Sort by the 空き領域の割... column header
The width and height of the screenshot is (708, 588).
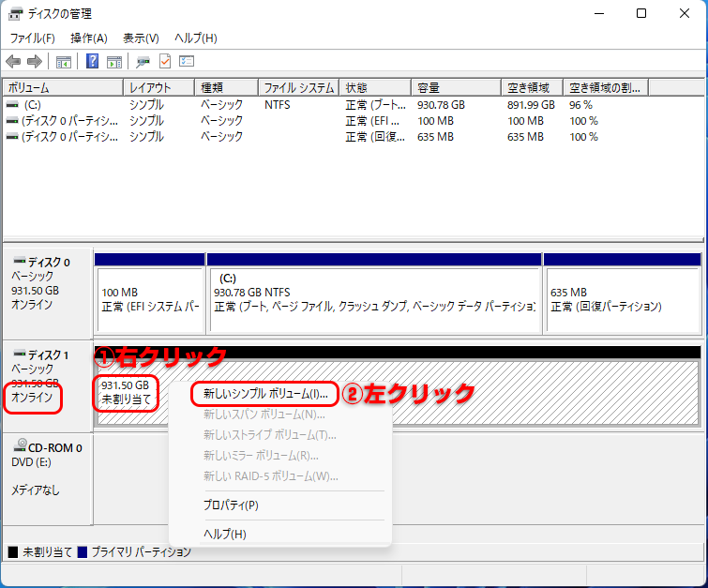point(606,87)
